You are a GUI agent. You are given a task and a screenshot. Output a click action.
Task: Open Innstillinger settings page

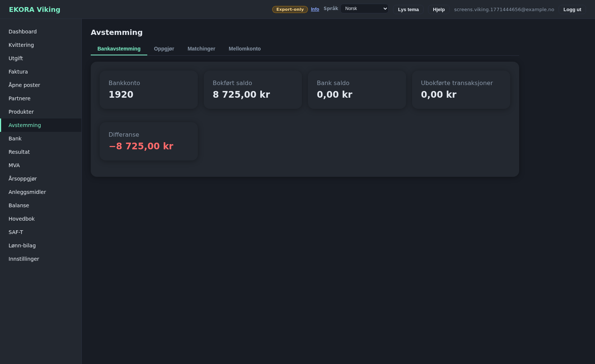[x=24, y=259]
